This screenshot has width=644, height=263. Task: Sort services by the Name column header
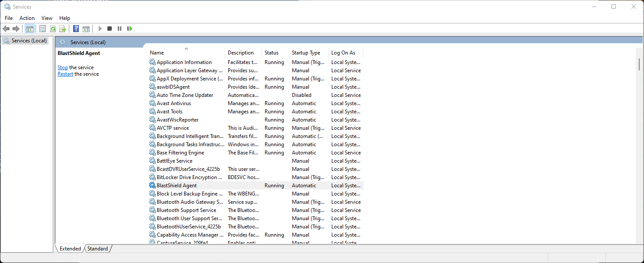(157, 53)
